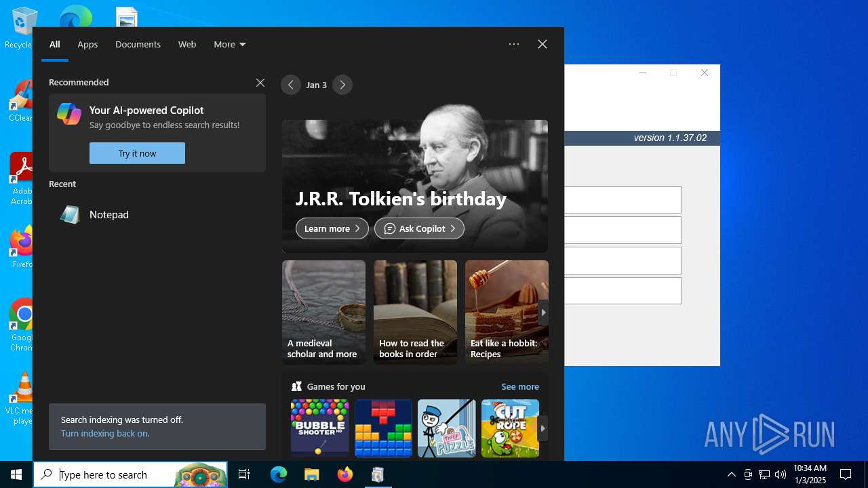The image size is (868, 488).
Task: Open search options ellipsis menu
Action: (x=514, y=44)
